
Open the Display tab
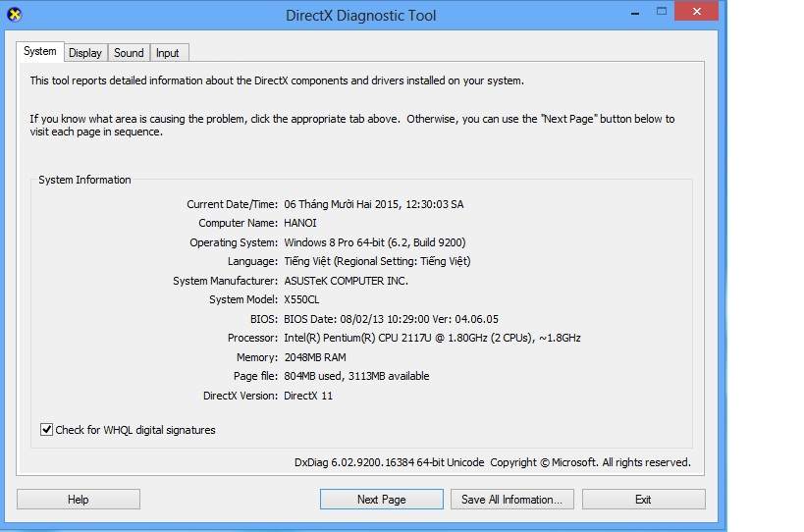(x=85, y=53)
